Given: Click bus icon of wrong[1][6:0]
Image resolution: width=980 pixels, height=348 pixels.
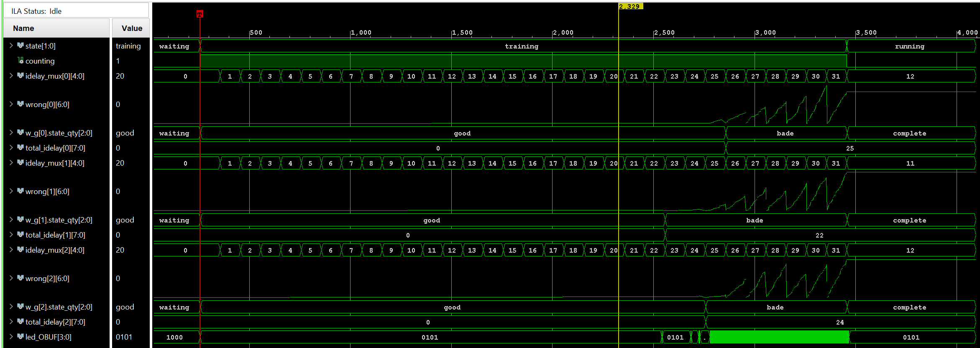Looking at the screenshot, I should click(20, 191).
